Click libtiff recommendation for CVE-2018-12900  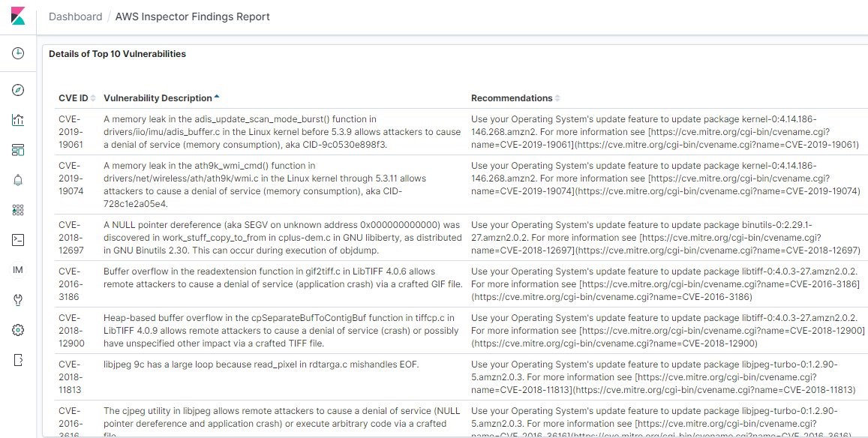[x=668, y=331]
